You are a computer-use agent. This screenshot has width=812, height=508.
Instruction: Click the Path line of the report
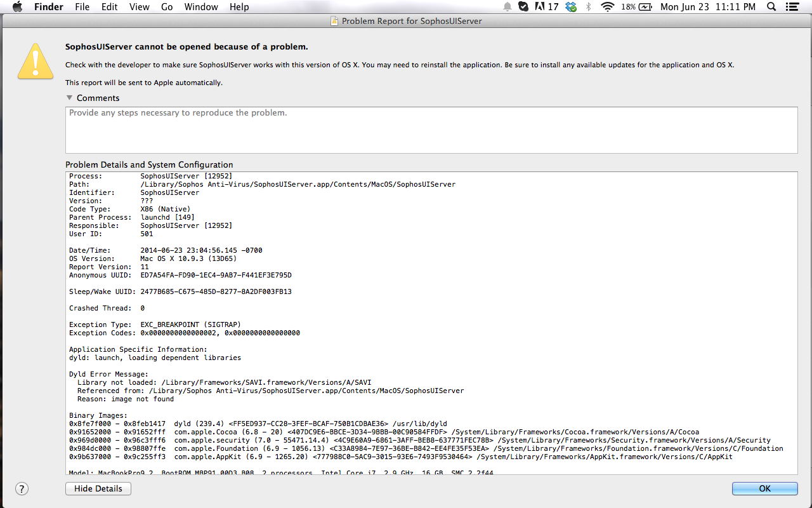(262, 184)
